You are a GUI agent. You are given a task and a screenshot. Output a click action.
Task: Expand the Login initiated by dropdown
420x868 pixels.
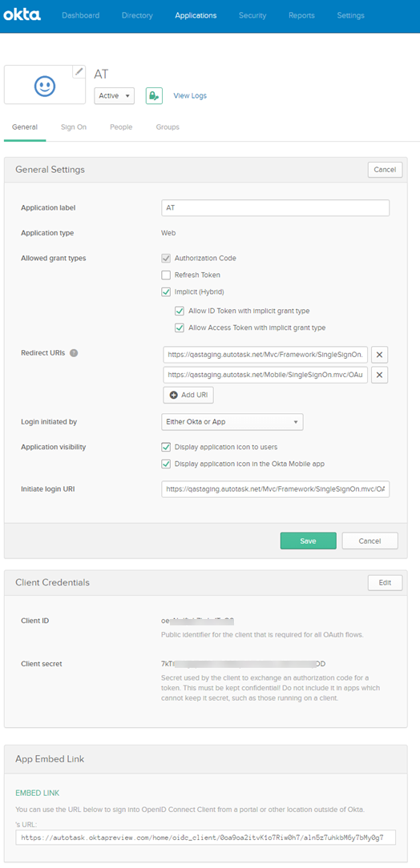click(232, 422)
